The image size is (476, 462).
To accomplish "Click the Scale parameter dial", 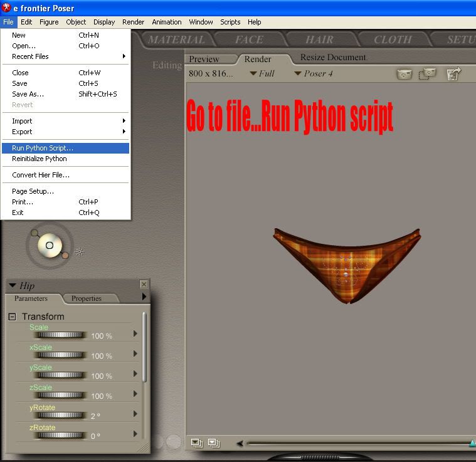I will click(x=60, y=335).
